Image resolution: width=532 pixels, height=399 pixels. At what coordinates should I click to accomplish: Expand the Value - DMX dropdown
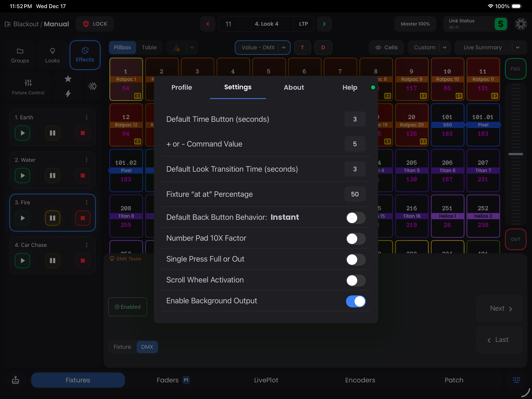[284, 47]
